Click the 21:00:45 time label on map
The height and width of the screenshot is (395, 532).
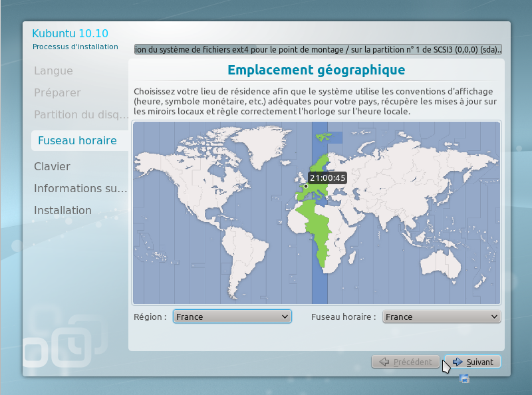click(x=327, y=178)
